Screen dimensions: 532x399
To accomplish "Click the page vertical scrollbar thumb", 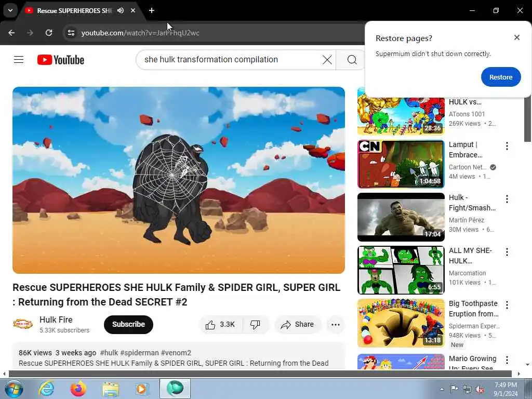I will tap(528, 119).
